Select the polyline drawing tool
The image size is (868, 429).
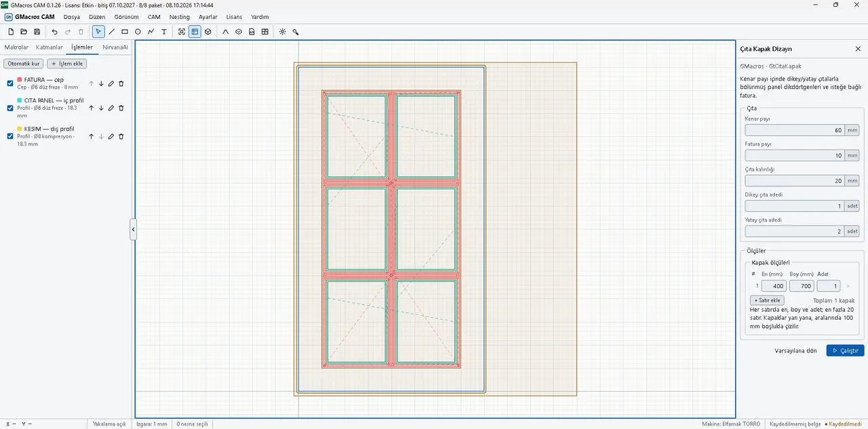tap(151, 32)
